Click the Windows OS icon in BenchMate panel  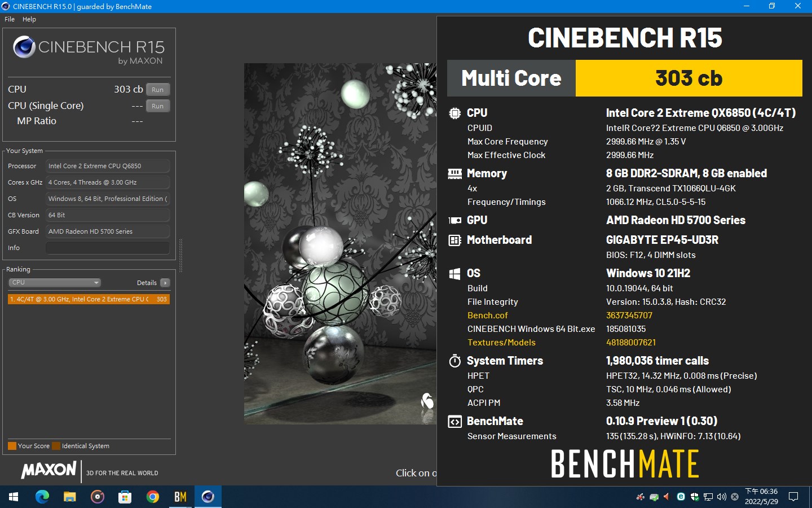(454, 274)
